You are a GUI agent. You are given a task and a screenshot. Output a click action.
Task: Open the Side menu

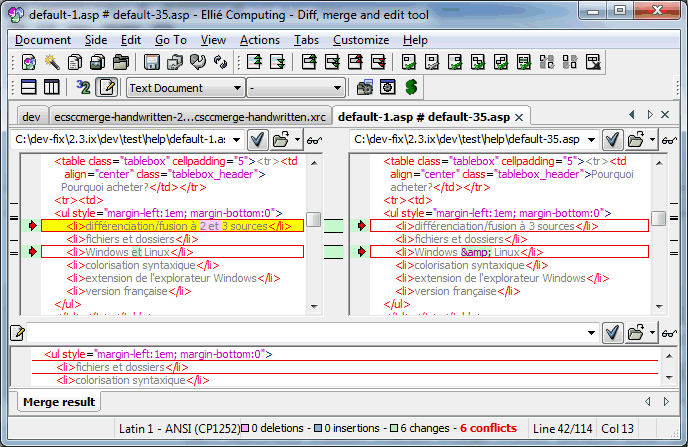96,40
